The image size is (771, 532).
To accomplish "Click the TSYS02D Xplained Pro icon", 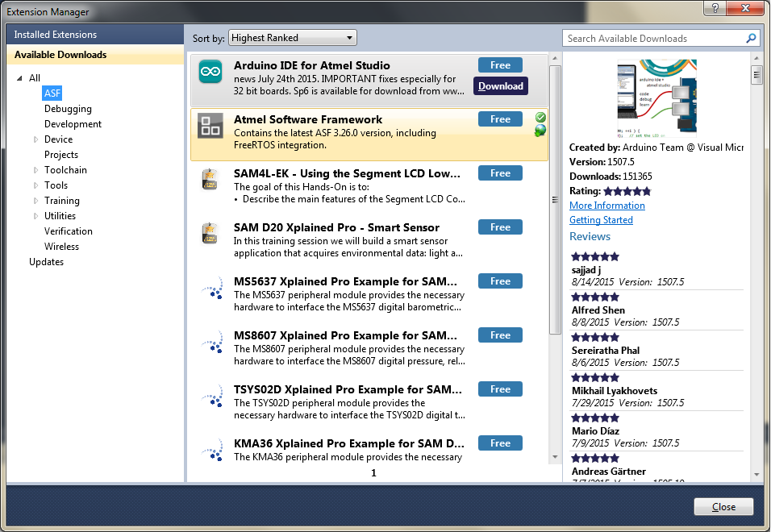I will (212, 395).
